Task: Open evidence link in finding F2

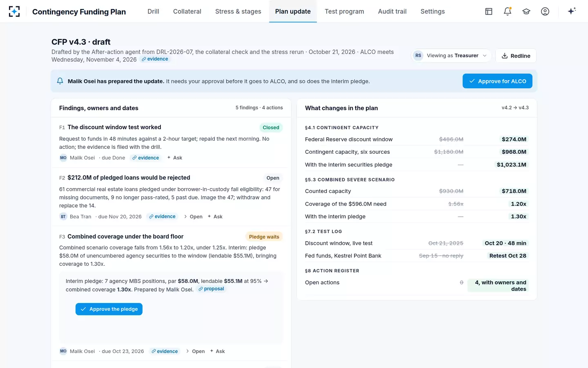Action: (x=162, y=217)
